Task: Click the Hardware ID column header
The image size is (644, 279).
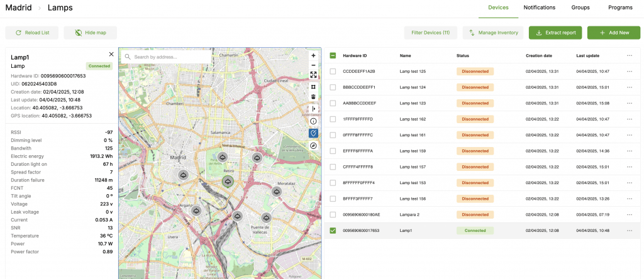Action: (355, 56)
